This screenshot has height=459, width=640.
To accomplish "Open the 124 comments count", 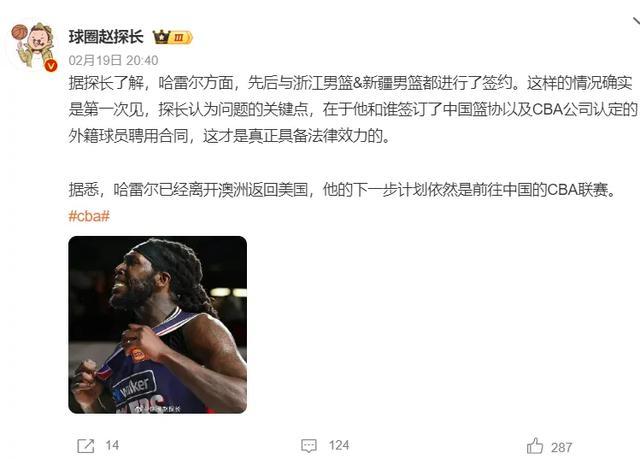I will click(x=339, y=445).
